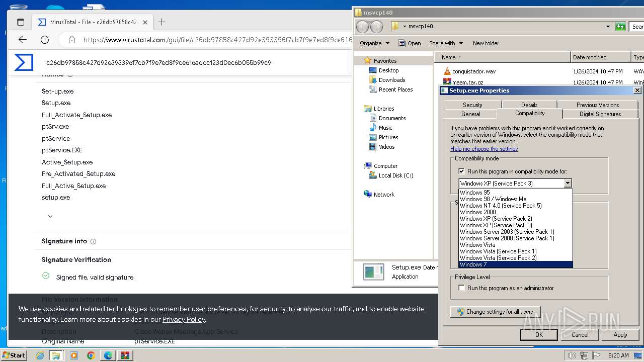Open the Share with menu
The image size is (644, 362).
[x=446, y=43]
